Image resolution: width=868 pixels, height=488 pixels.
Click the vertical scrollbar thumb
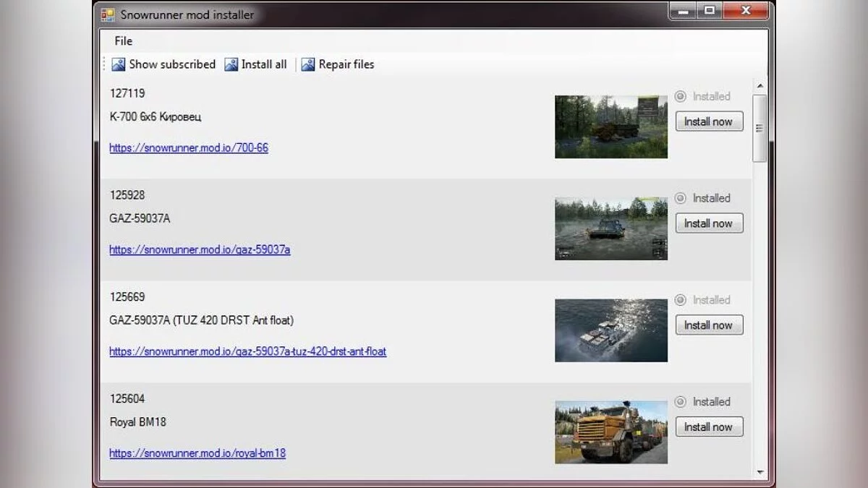point(759,128)
